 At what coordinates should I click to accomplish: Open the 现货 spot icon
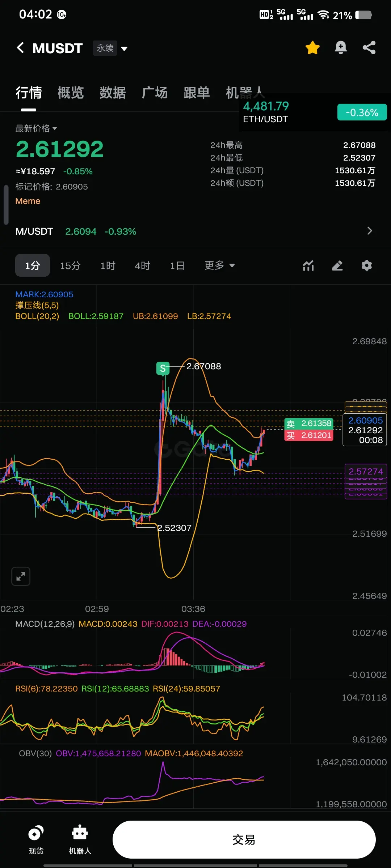point(36,840)
